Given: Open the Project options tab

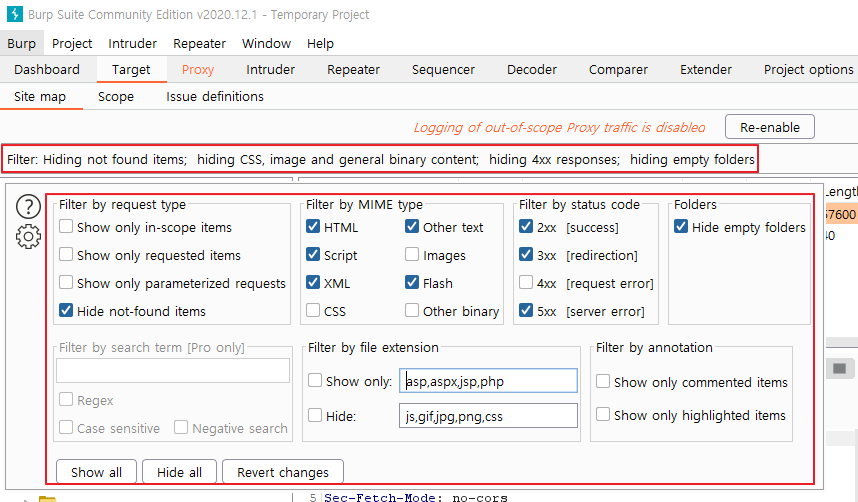Looking at the screenshot, I should [x=808, y=70].
